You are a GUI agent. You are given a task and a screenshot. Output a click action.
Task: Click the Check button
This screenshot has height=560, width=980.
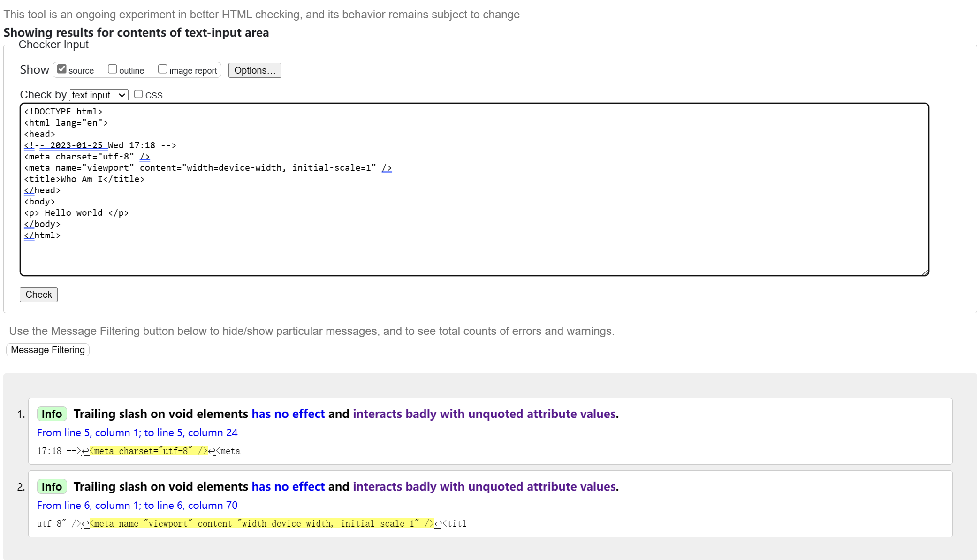pyautogui.click(x=38, y=295)
